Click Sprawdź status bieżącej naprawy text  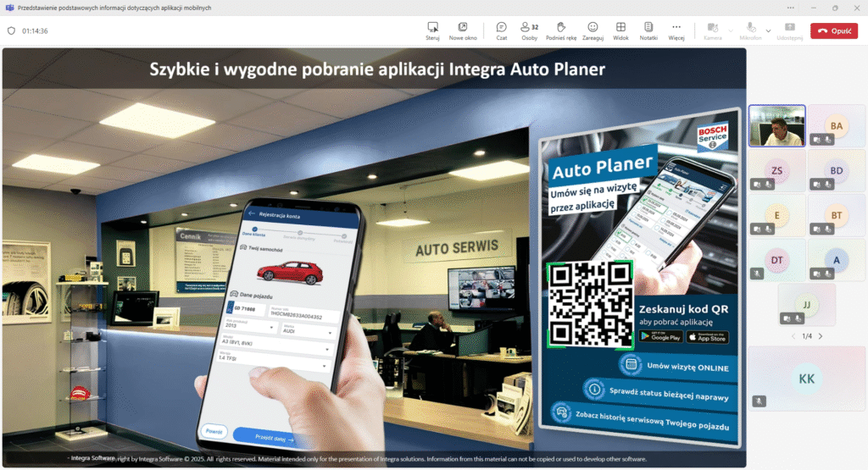pyautogui.click(x=669, y=394)
